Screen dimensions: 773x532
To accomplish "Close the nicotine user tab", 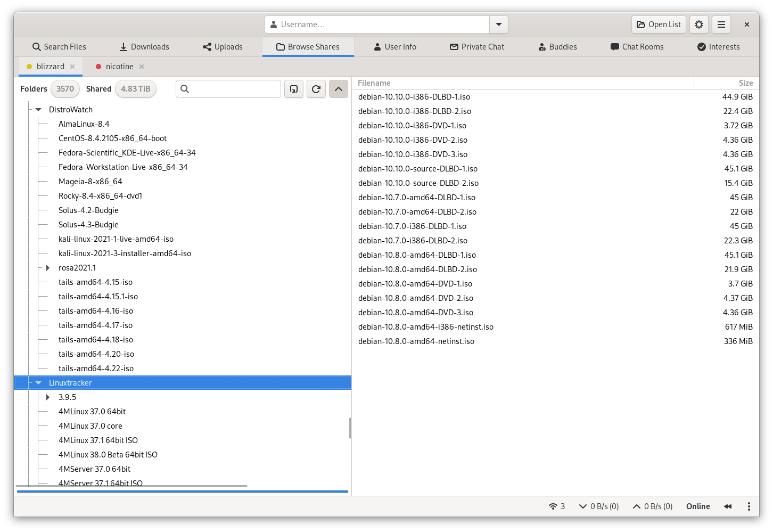I will (x=142, y=67).
